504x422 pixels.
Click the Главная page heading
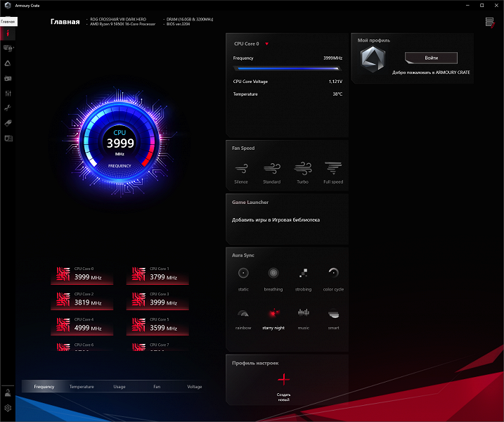65,22
